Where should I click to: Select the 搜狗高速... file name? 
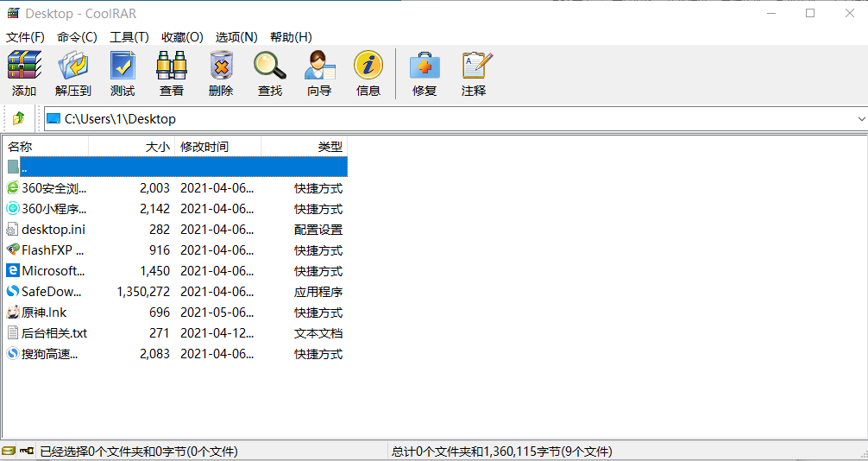pyautogui.click(x=50, y=353)
